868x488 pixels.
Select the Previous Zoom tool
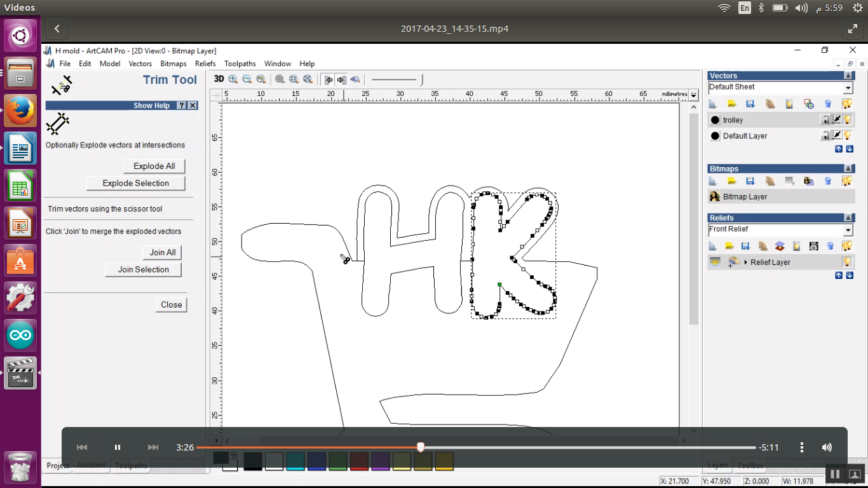(261, 79)
